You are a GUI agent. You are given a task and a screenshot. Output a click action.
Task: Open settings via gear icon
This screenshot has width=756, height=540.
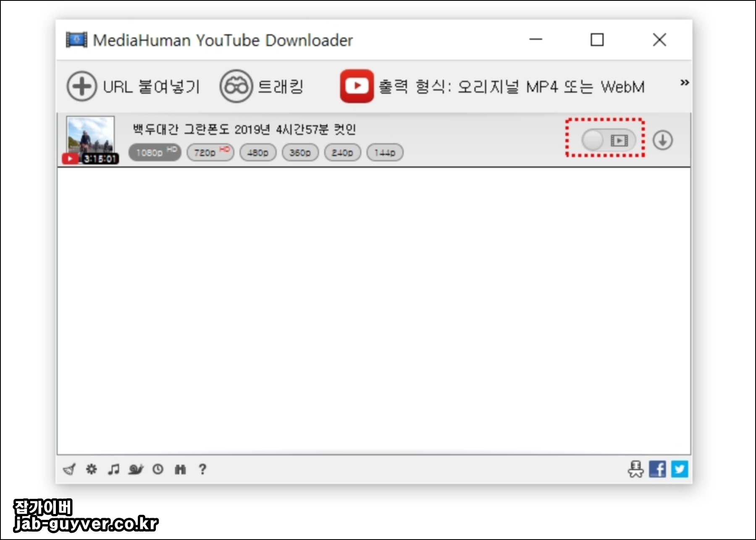coord(91,469)
